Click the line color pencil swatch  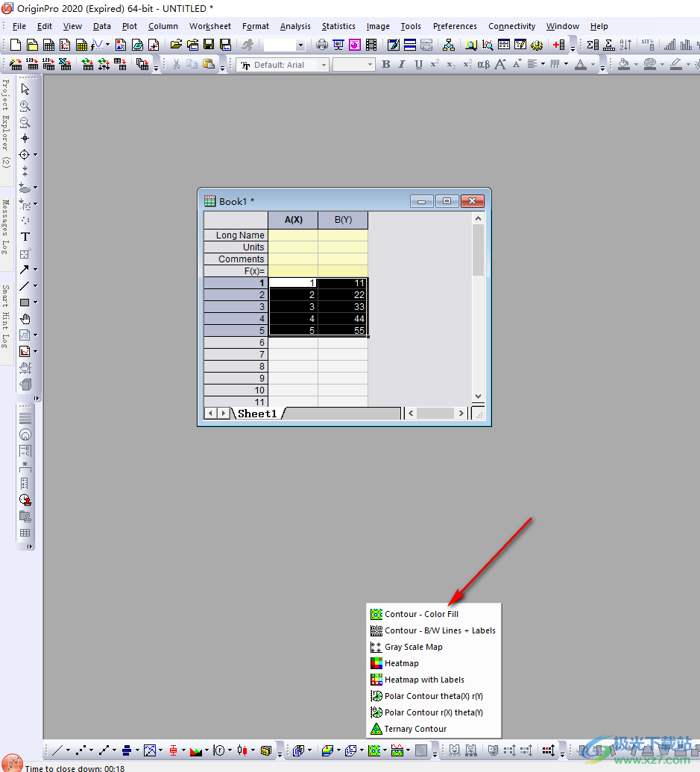pyautogui.click(x=676, y=65)
